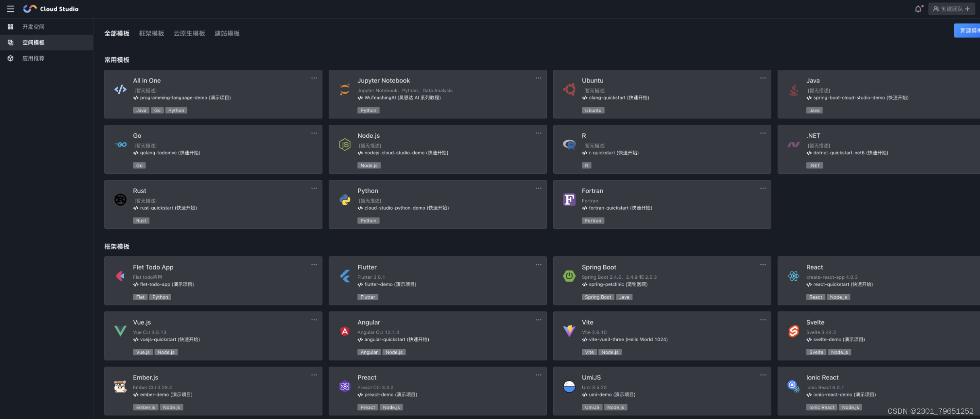Viewport: 980px width, 419px height.
Task: Switch to the 框架模板 tab
Action: (152, 33)
